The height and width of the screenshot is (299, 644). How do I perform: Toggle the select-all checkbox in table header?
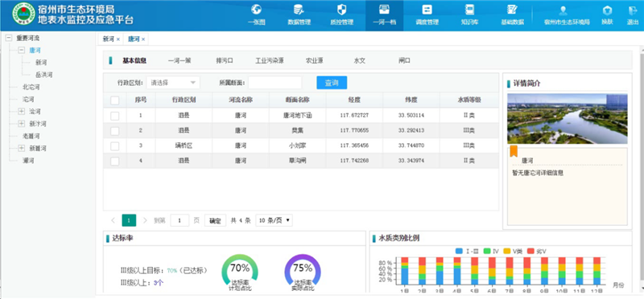pyautogui.click(x=115, y=100)
